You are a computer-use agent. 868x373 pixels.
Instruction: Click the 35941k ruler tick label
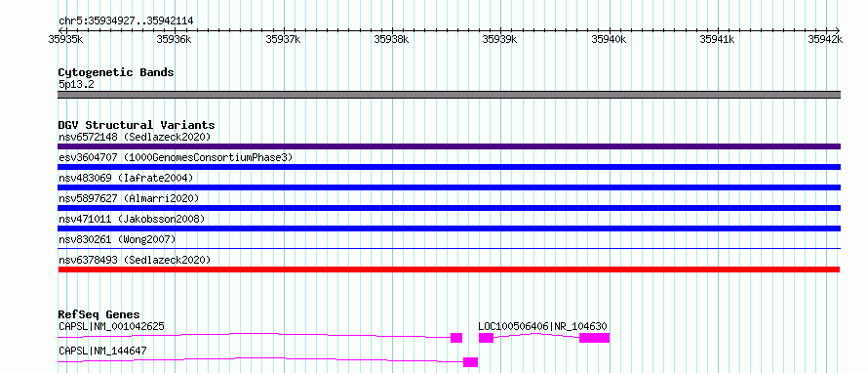coord(718,39)
